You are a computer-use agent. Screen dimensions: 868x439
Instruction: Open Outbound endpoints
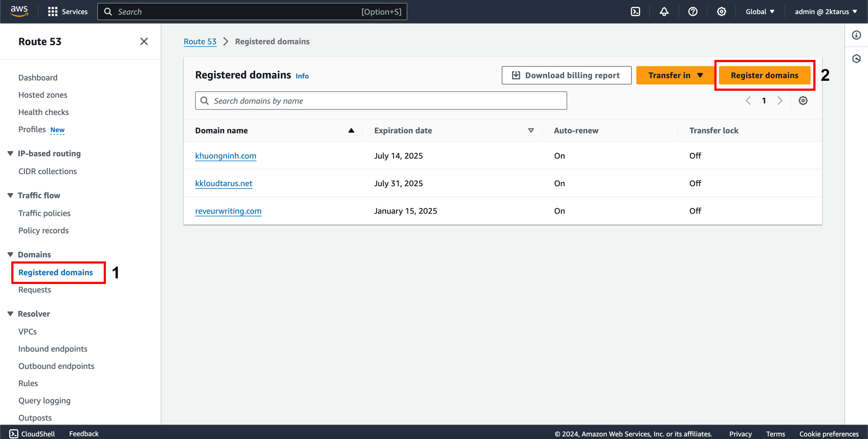(x=56, y=366)
